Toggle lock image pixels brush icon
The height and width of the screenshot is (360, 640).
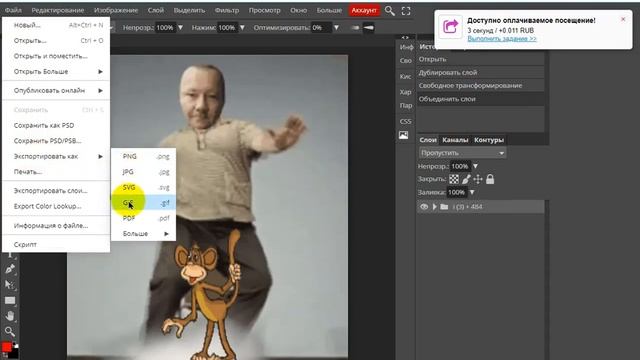466,179
